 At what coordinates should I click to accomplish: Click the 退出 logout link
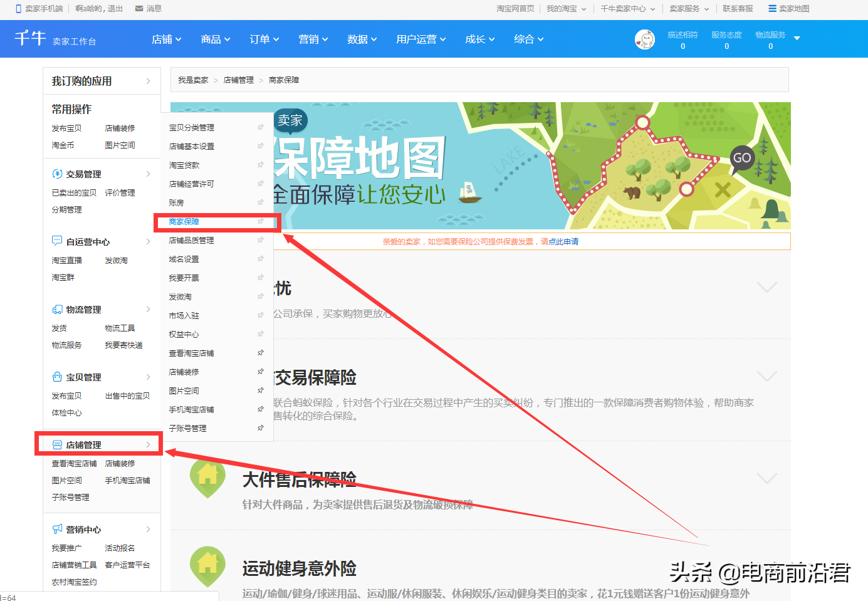point(115,9)
